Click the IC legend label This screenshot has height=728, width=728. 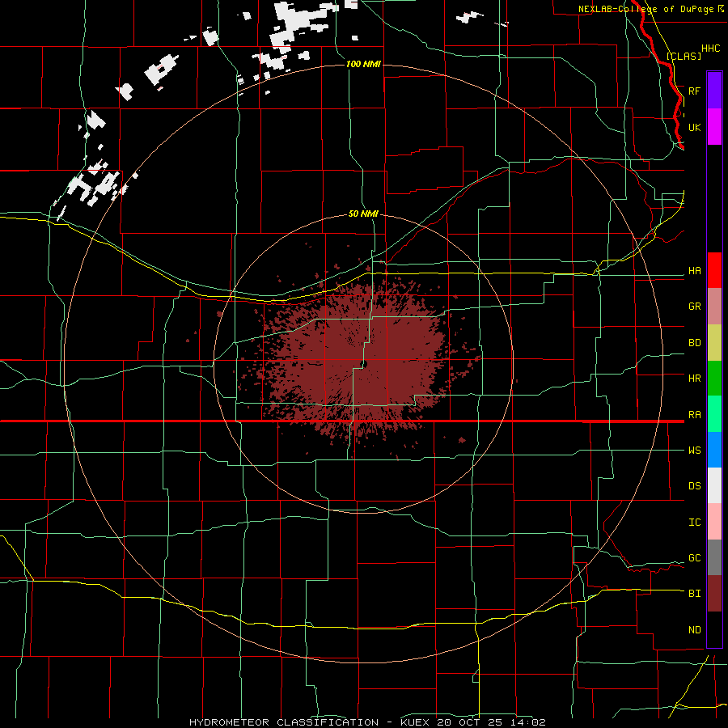(x=694, y=523)
